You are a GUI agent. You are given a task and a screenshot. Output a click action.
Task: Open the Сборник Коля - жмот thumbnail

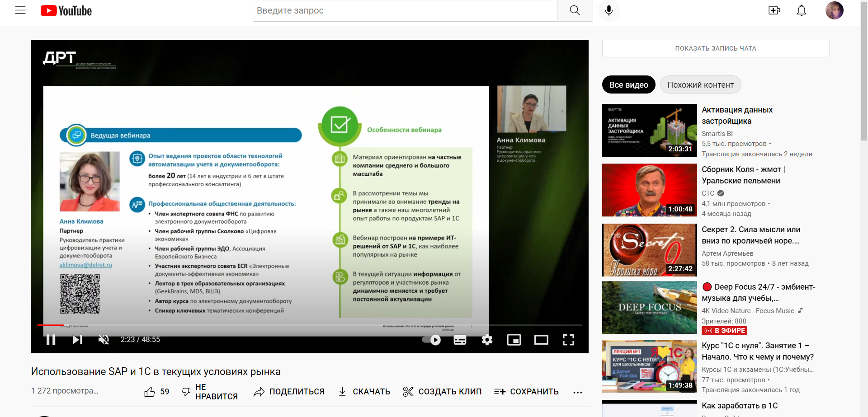pyautogui.click(x=649, y=190)
